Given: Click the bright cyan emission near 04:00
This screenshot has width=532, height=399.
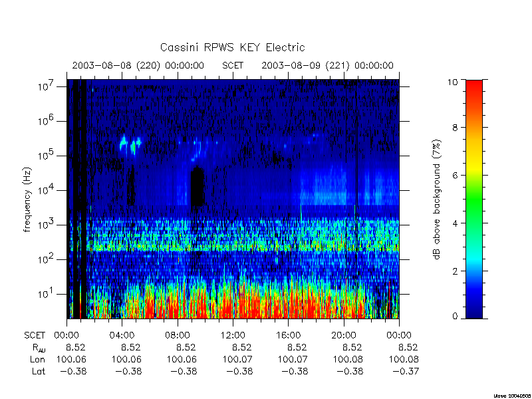Looking at the screenshot, I should point(124,143).
